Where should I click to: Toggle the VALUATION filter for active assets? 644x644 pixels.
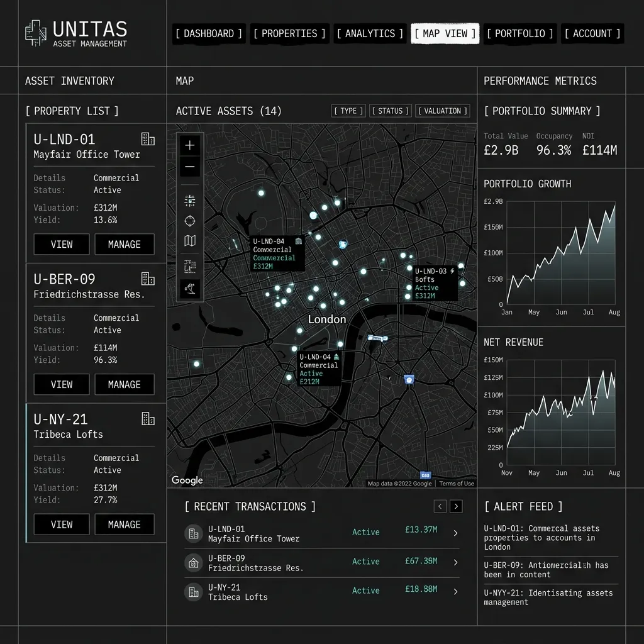pos(442,110)
